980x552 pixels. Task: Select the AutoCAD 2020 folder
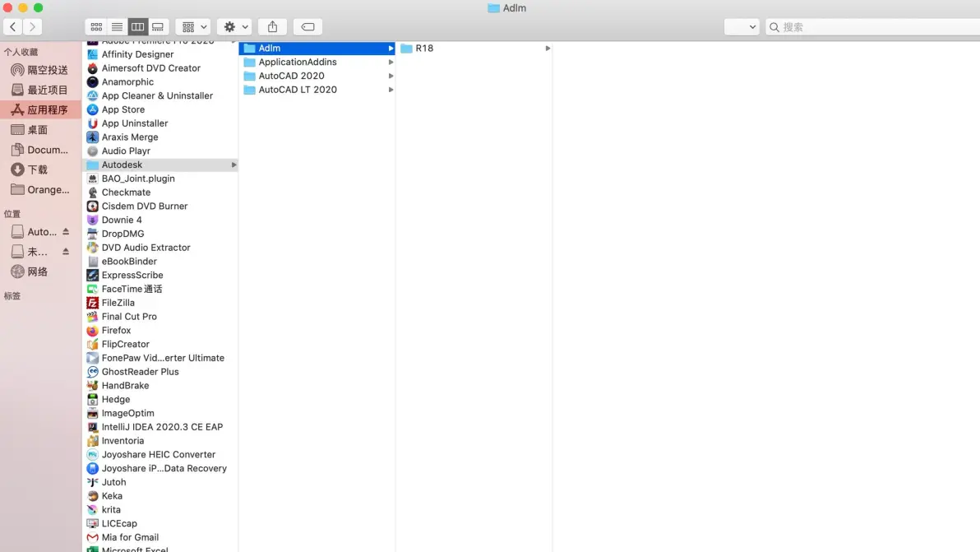tap(317, 76)
